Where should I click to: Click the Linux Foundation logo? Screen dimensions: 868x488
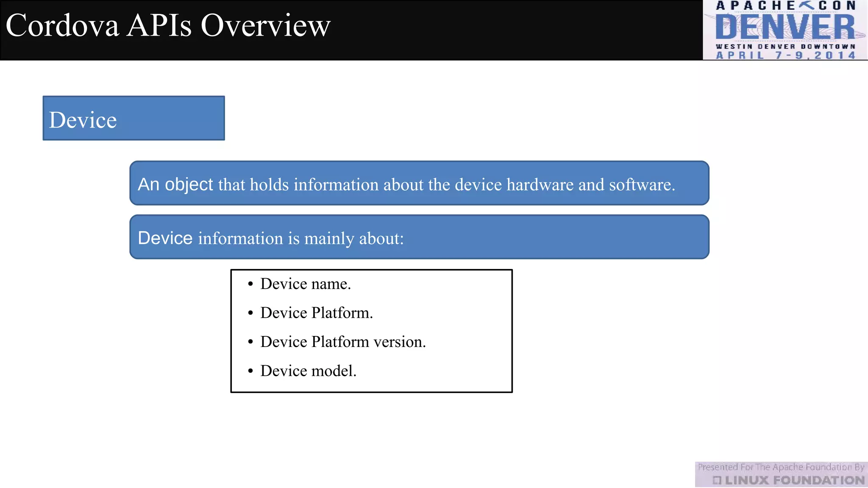[788, 480]
